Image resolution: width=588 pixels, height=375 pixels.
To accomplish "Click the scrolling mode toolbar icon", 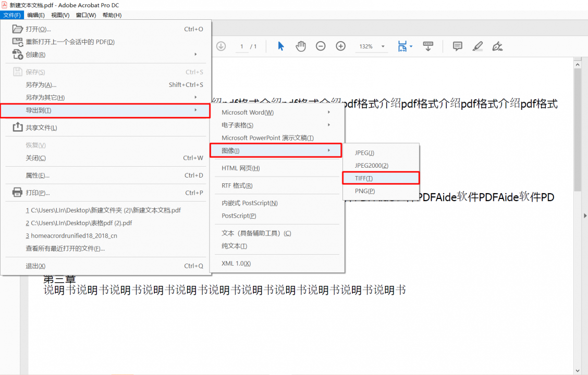I will tap(428, 46).
